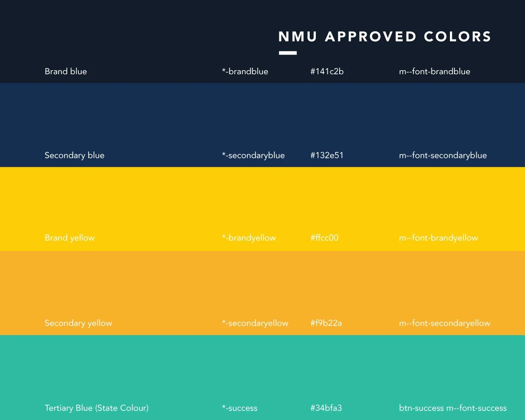Click the *-brandyellow class name
525x420 pixels.
(x=249, y=238)
